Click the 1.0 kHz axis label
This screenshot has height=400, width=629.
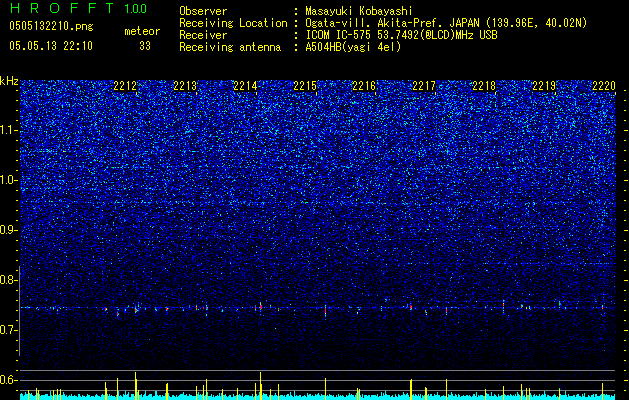[9, 180]
